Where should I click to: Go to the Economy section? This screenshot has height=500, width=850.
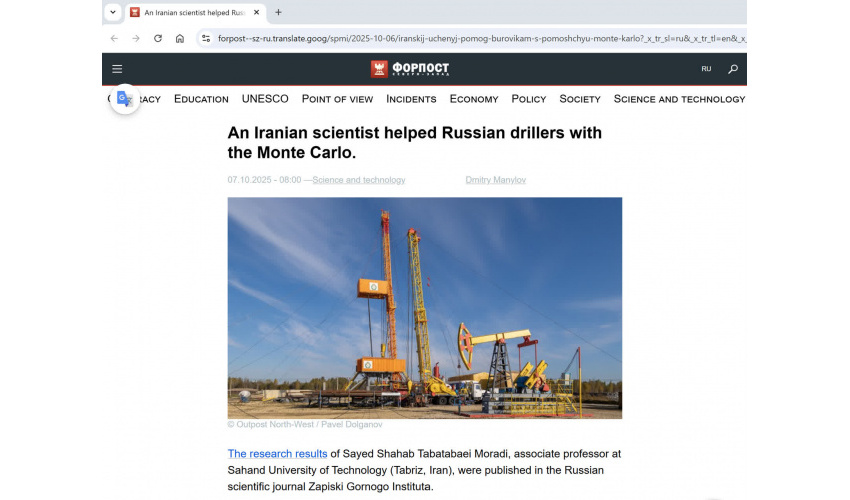[x=474, y=99]
